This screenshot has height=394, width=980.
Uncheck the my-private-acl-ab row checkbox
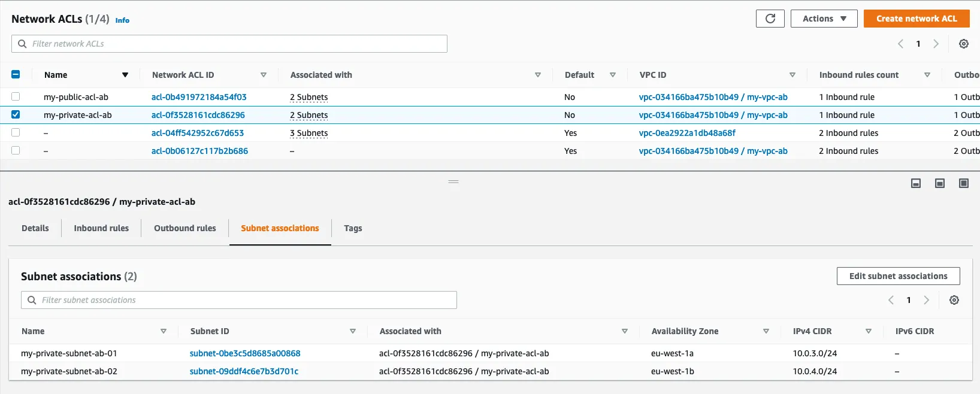coord(16,114)
